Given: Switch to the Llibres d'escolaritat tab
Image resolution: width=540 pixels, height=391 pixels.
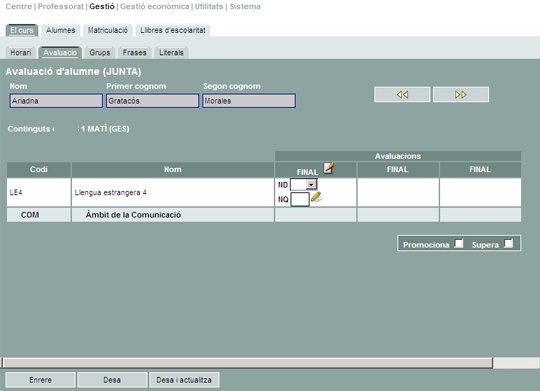Looking at the screenshot, I should point(173,30).
